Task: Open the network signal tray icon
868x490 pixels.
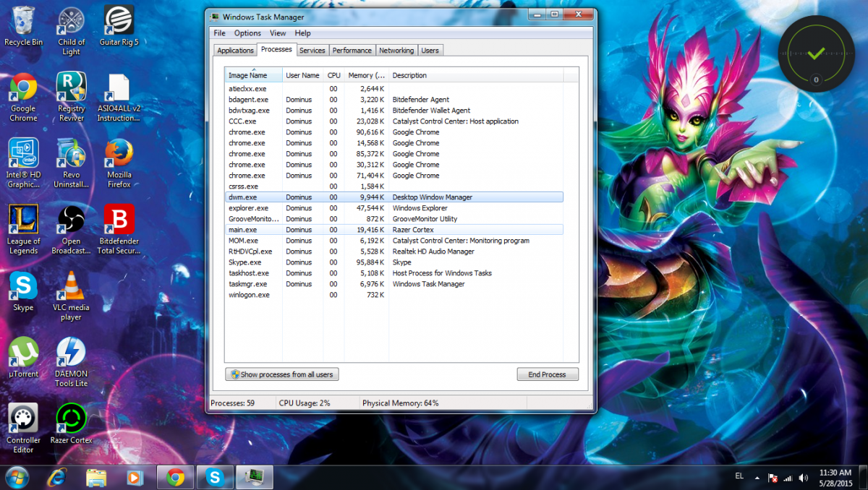Action: click(x=788, y=478)
